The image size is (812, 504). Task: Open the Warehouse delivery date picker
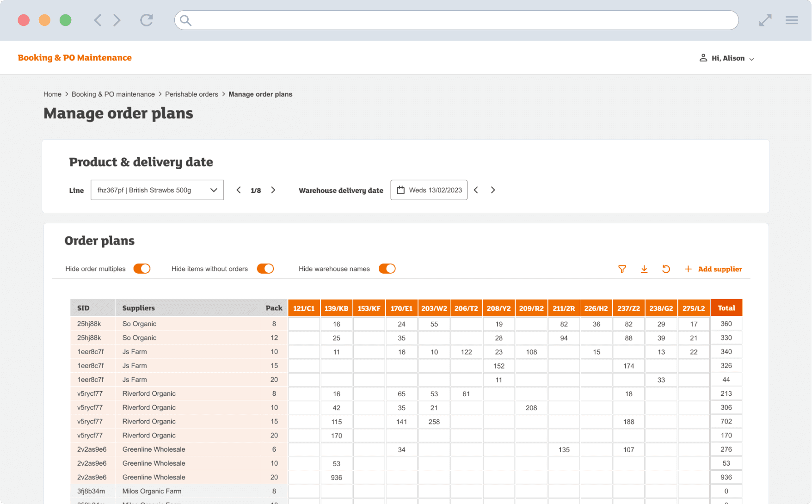click(x=429, y=190)
